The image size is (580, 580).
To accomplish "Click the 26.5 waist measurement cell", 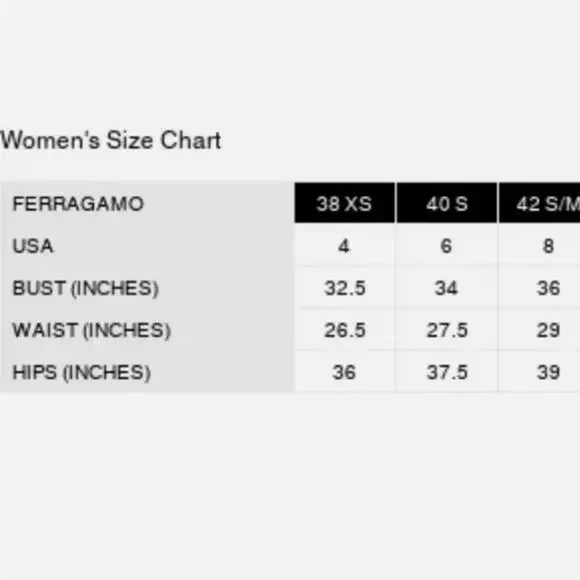I will point(344,330).
